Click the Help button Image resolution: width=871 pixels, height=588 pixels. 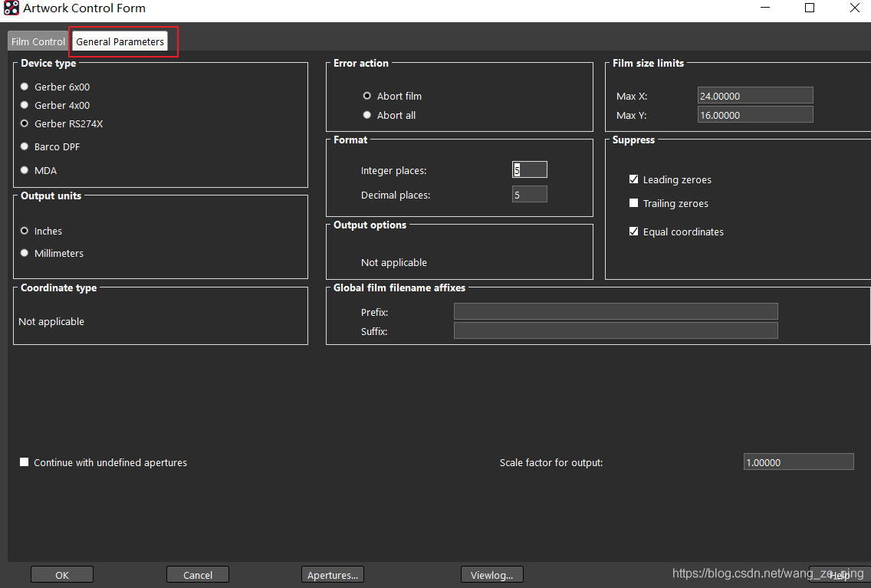[x=840, y=575]
